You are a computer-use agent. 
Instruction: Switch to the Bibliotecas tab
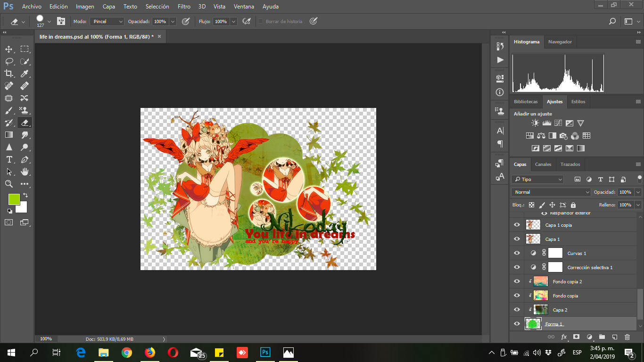526,101
